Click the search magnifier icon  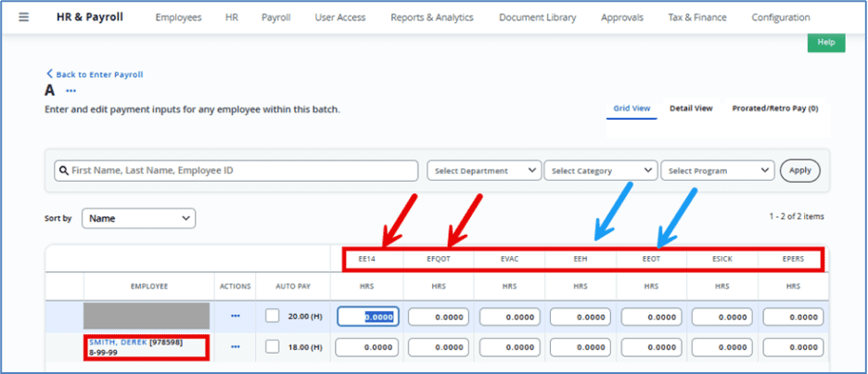click(62, 171)
